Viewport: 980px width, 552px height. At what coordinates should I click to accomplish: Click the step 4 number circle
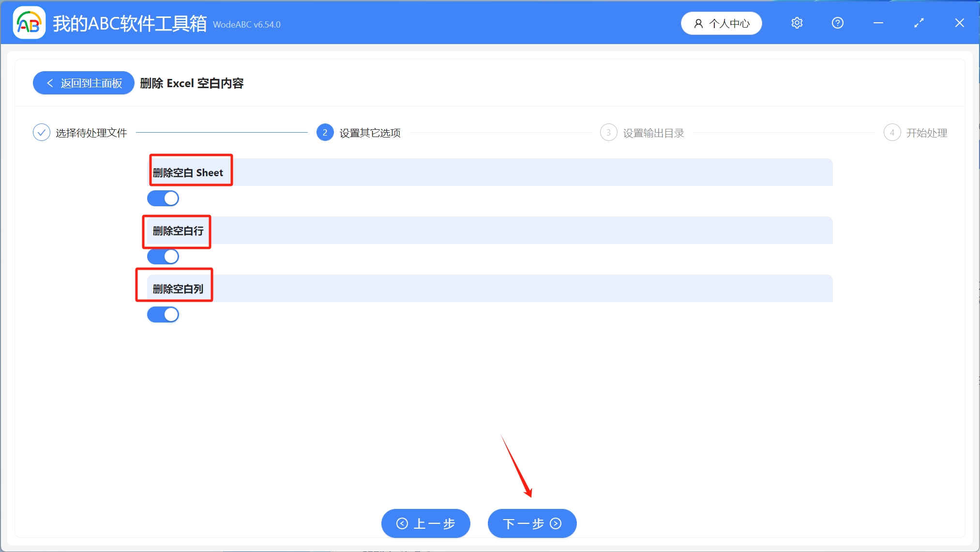[x=891, y=132]
